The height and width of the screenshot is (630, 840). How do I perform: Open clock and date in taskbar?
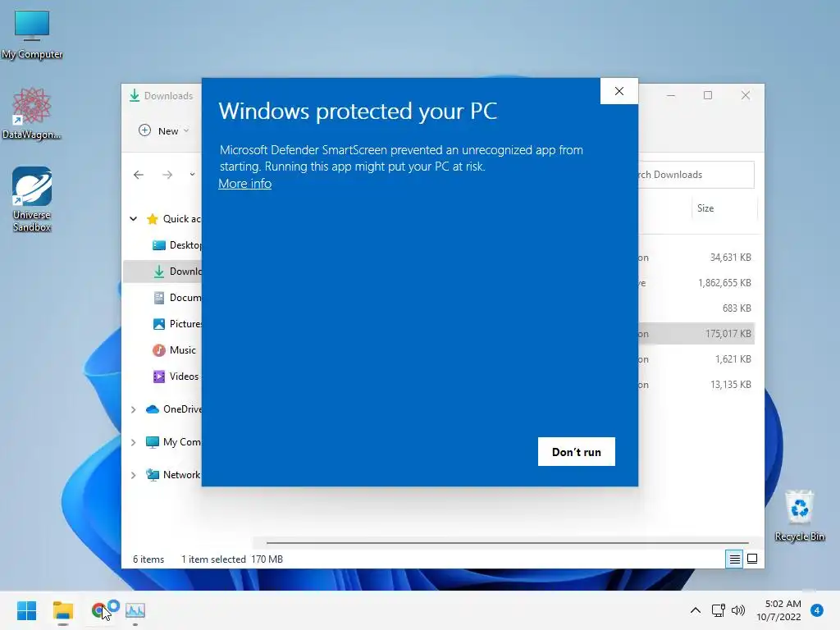pos(778,610)
